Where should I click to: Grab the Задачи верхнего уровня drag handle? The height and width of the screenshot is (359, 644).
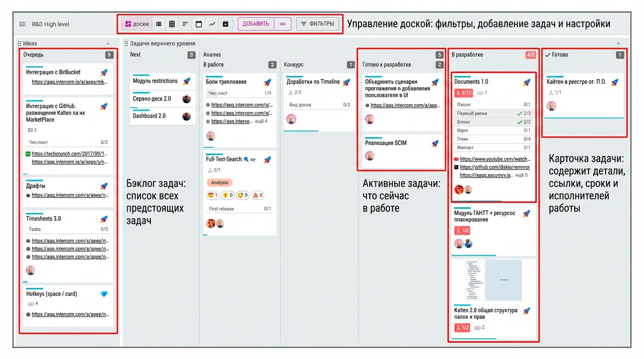[x=126, y=43]
